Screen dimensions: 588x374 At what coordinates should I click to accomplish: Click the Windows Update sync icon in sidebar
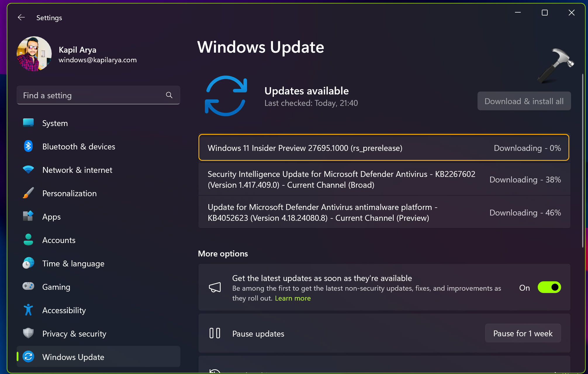pyautogui.click(x=28, y=357)
